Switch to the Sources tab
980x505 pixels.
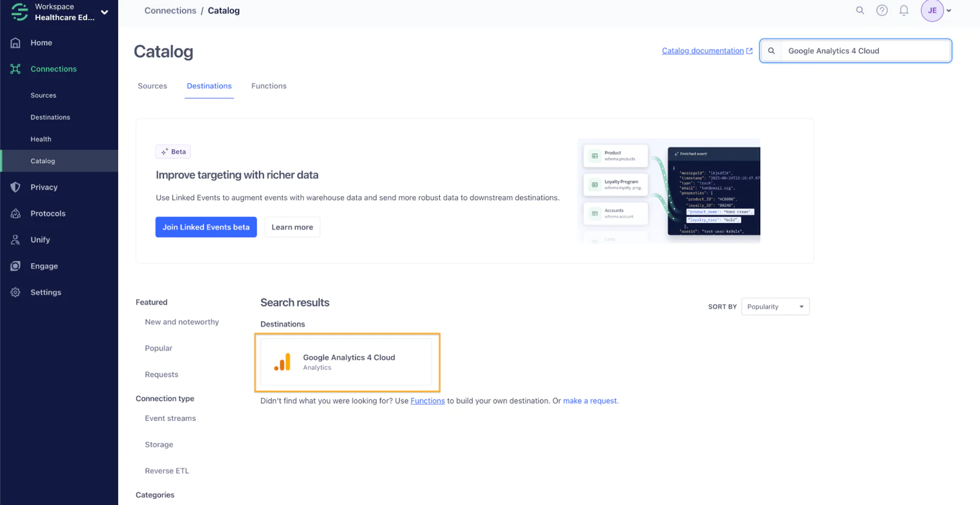pyautogui.click(x=153, y=86)
